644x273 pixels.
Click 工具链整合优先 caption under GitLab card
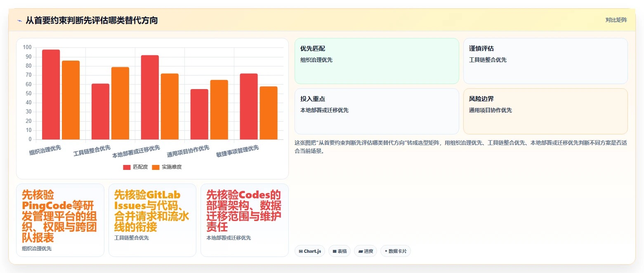pos(132,238)
